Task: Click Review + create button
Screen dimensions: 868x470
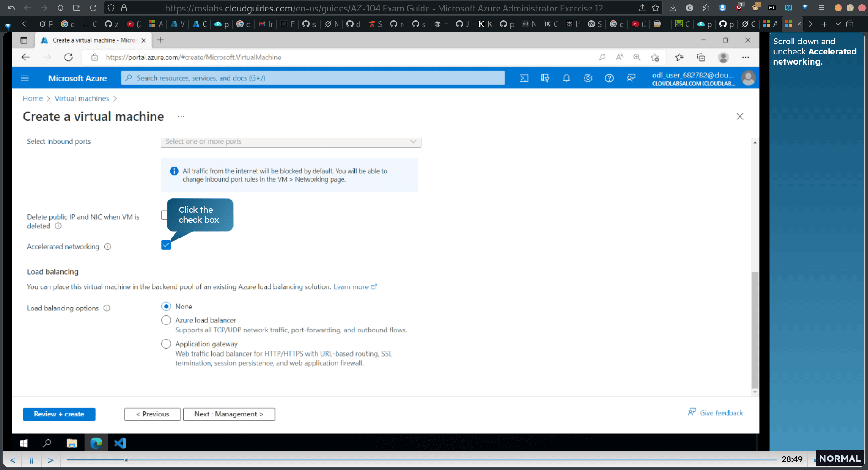Action: pos(59,414)
